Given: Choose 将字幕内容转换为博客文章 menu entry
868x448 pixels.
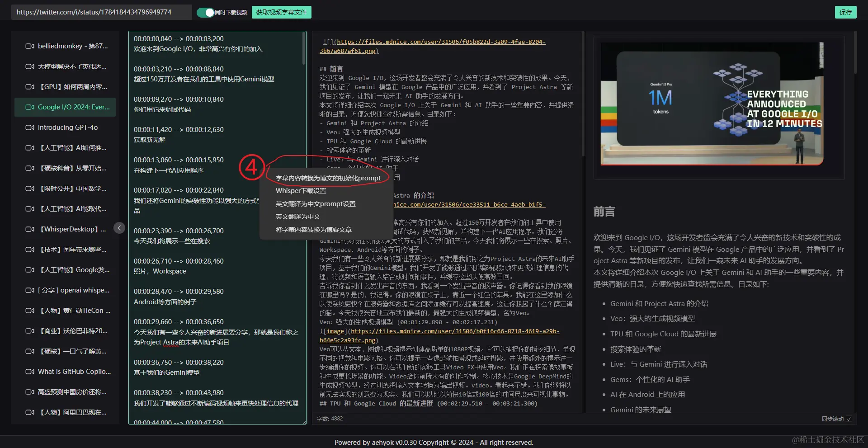Looking at the screenshot, I should pyautogui.click(x=314, y=230).
